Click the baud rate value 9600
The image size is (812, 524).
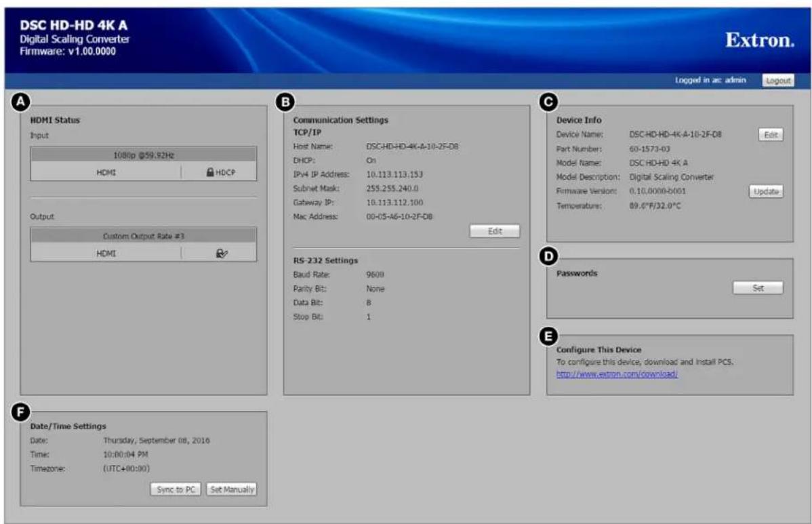(375, 275)
